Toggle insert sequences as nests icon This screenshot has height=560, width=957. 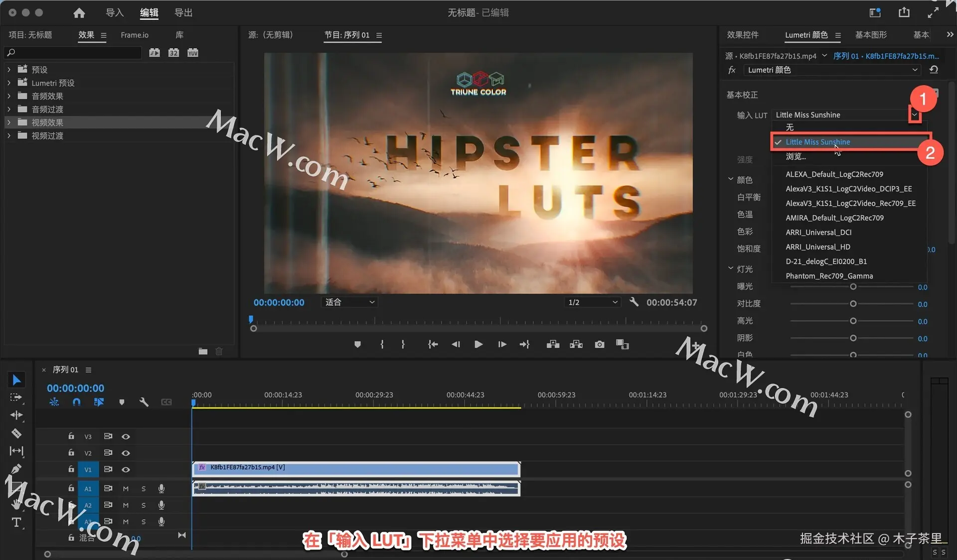coord(54,402)
